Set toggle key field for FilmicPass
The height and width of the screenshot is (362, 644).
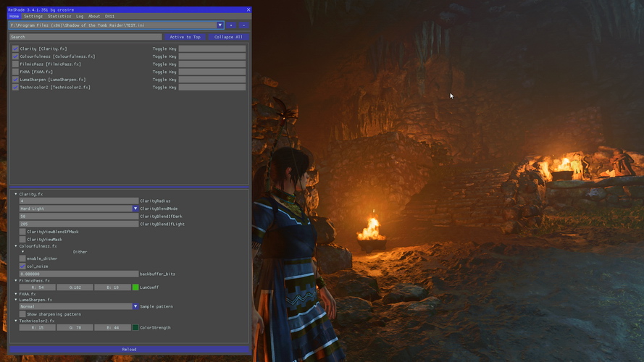coord(212,64)
